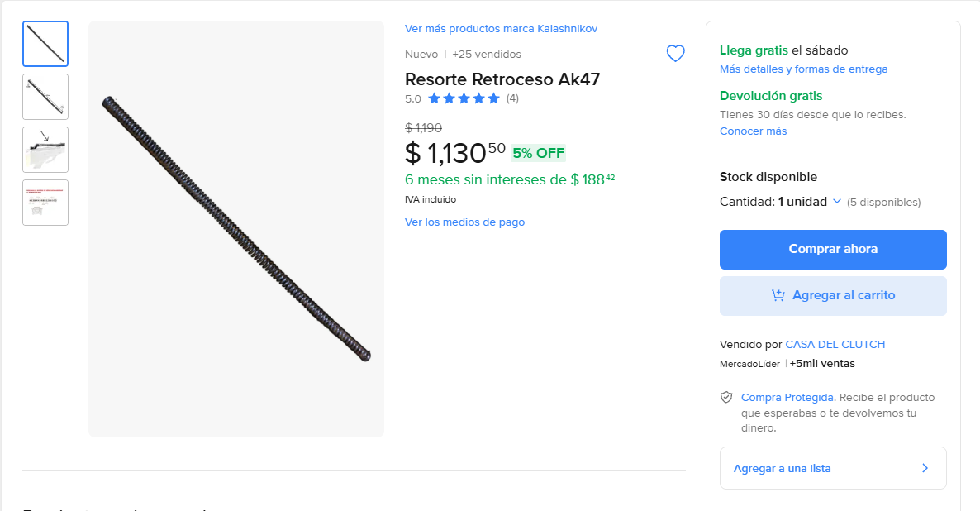Click Conocer más under Devolución gratis
The height and width of the screenshot is (511, 980).
tap(753, 131)
